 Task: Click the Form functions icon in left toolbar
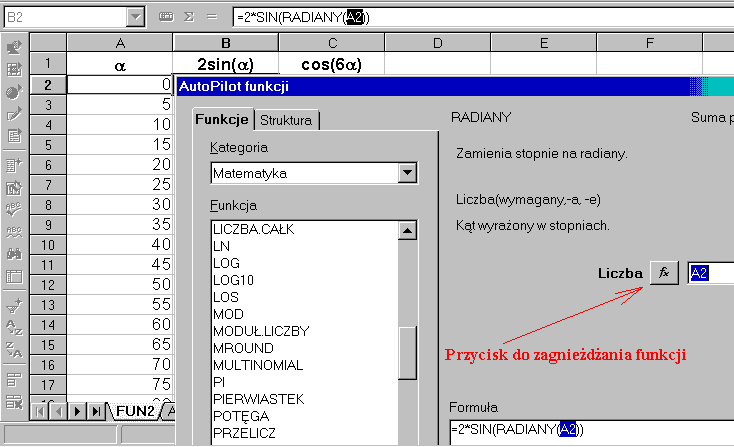tap(14, 136)
